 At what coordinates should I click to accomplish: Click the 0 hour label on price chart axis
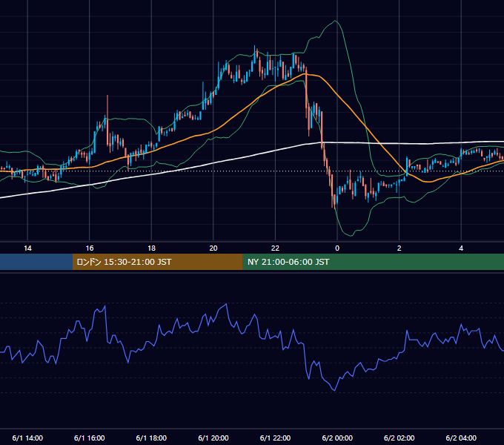click(337, 248)
